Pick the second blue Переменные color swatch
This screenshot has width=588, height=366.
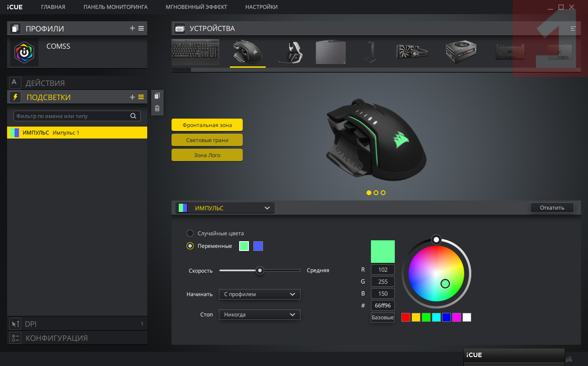pos(258,246)
